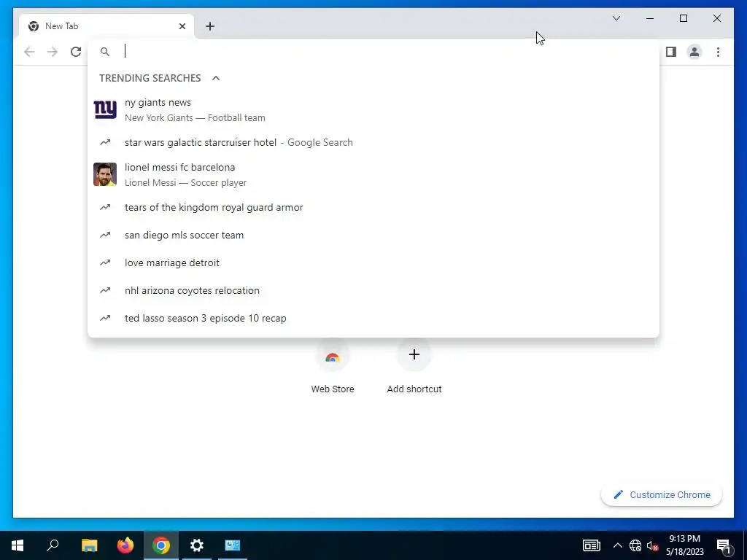Collapse the Trending Searches section
The width and height of the screenshot is (747, 560).
[216, 78]
